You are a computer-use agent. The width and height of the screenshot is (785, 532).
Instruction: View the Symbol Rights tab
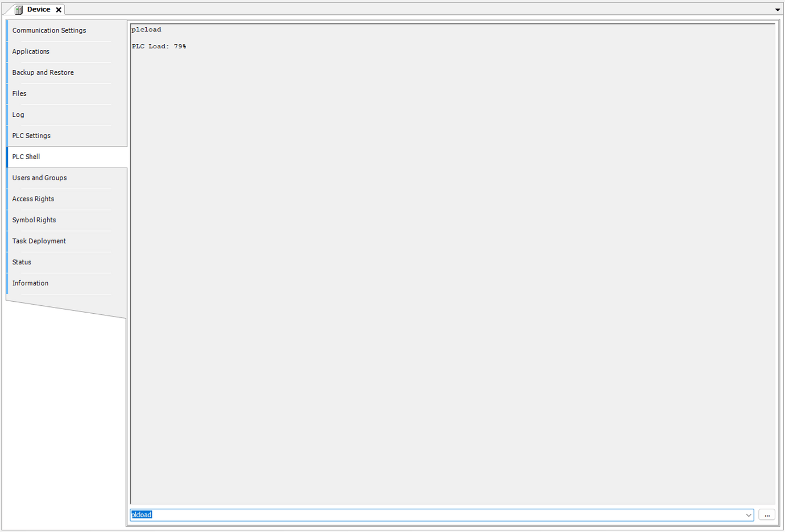click(x=34, y=220)
